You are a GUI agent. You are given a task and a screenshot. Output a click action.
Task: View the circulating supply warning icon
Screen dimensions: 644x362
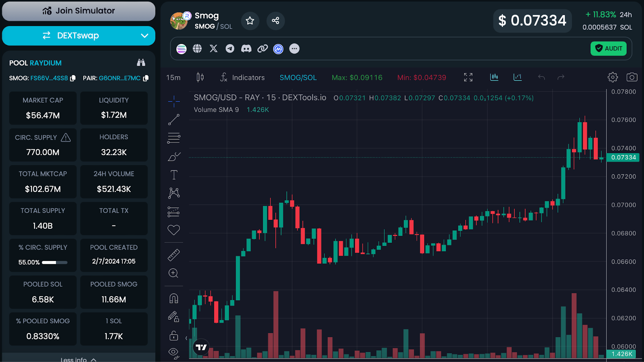(x=66, y=137)
